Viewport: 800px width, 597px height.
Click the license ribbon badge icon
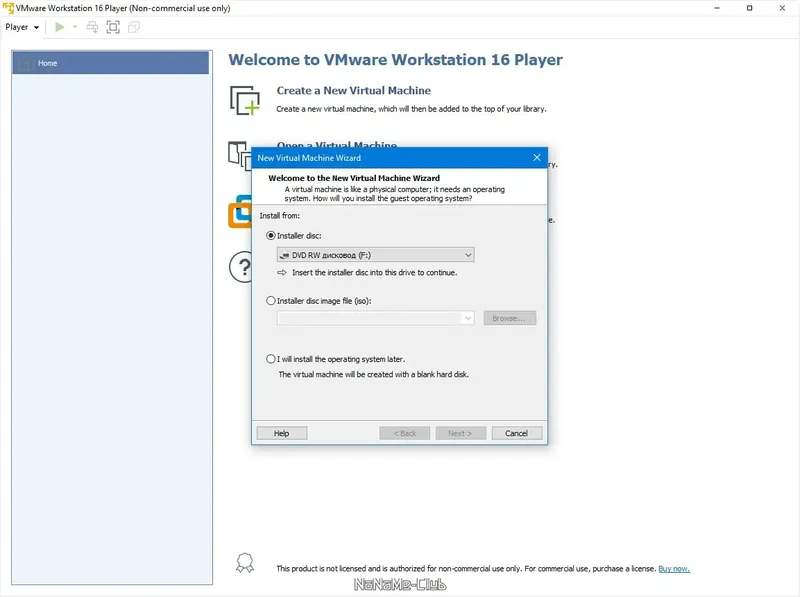[245, 563]
